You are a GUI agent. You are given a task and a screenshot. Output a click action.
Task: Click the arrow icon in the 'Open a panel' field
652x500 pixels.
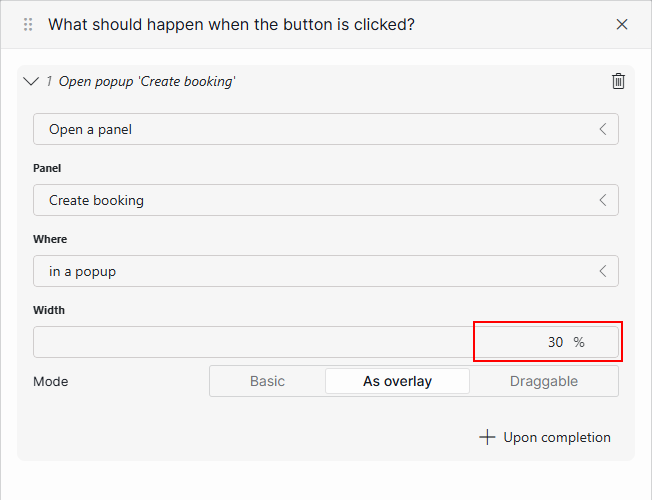pos(603,129)
